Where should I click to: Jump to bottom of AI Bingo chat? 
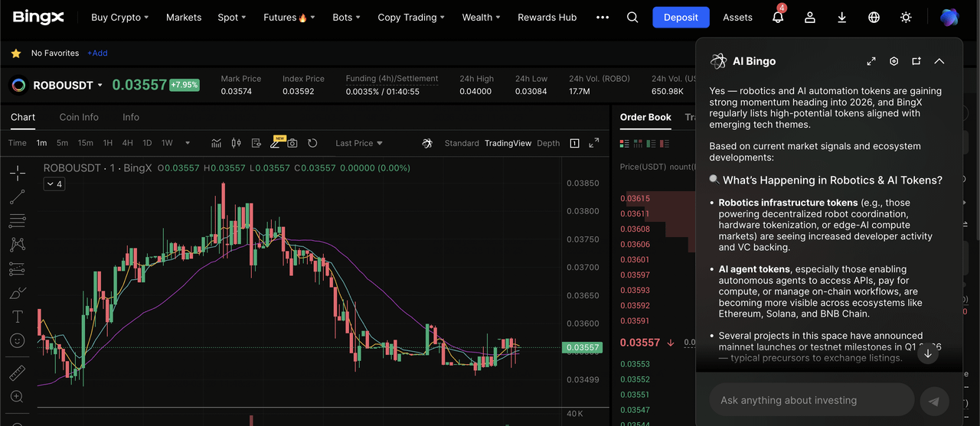(x=928, y=353)
